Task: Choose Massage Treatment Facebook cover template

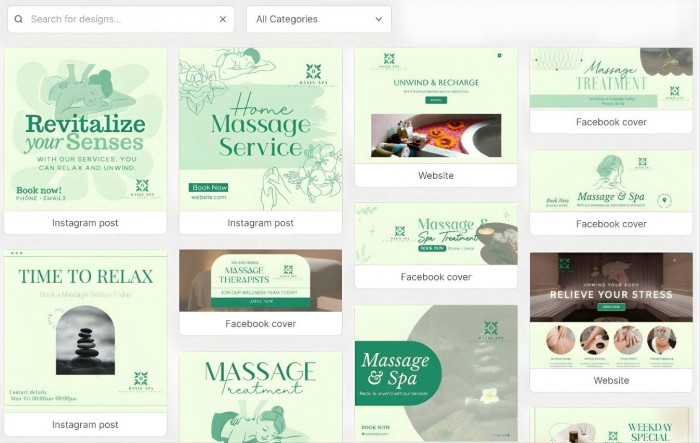Action: click(x=611, y=79)
